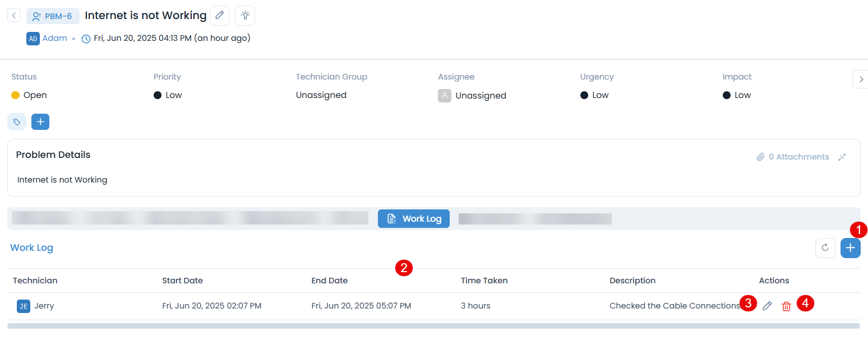Click the tag icon below Status
Screen dimensions: 868x341
pyautogui.click(x=17, y=122)
